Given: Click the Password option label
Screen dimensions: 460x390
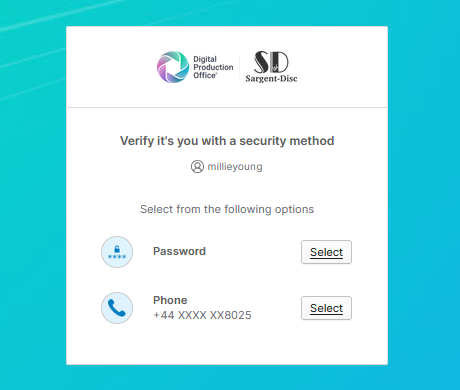Looking at the screenshot, I should pos(179,251).
